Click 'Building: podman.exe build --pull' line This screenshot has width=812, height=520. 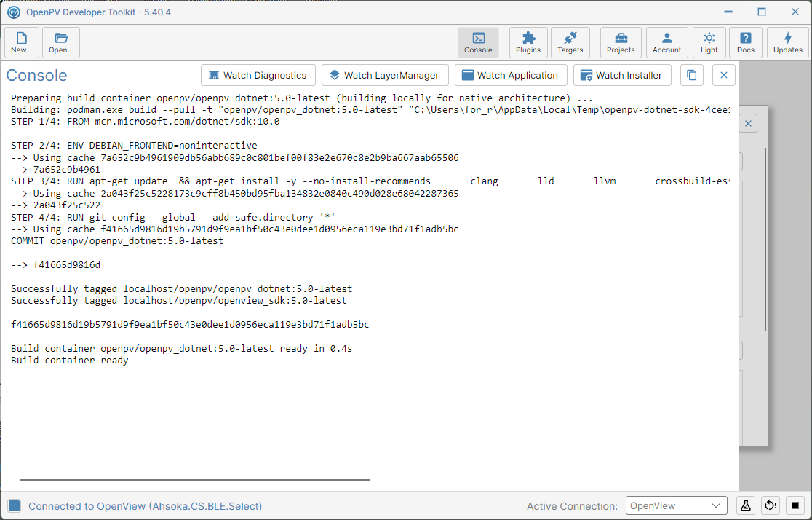point(370,110)
